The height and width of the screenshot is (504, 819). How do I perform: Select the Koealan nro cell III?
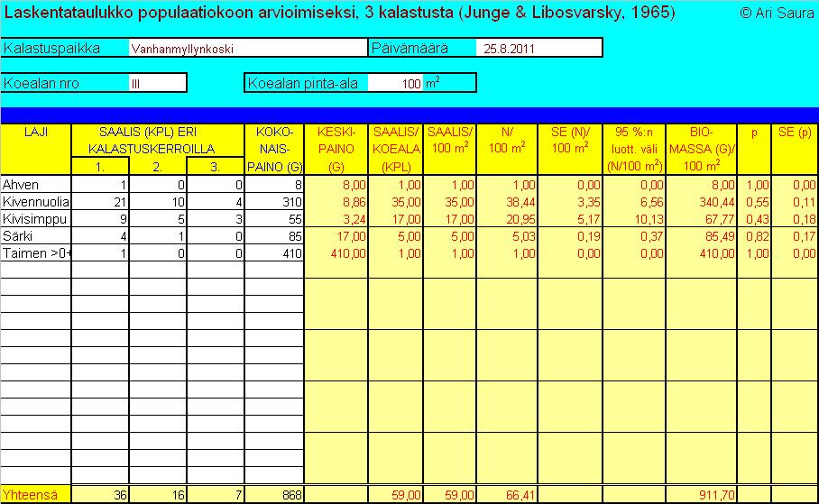tap(157, 84)
